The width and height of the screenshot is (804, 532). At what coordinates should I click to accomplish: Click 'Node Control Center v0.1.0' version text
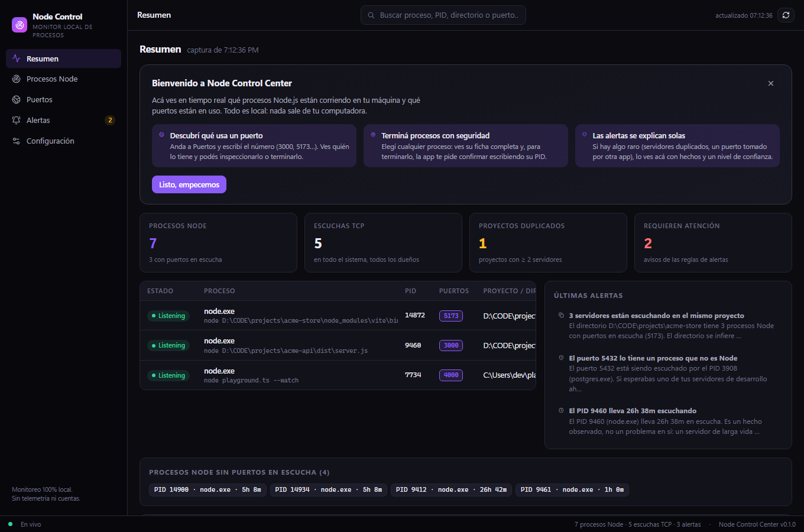coord(757,524)
